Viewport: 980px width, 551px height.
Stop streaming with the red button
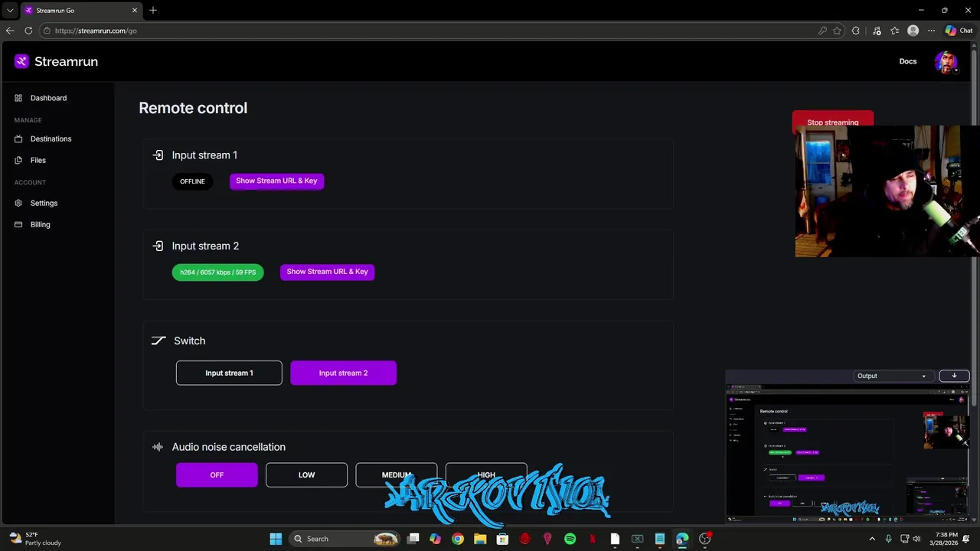click(832, 121)
